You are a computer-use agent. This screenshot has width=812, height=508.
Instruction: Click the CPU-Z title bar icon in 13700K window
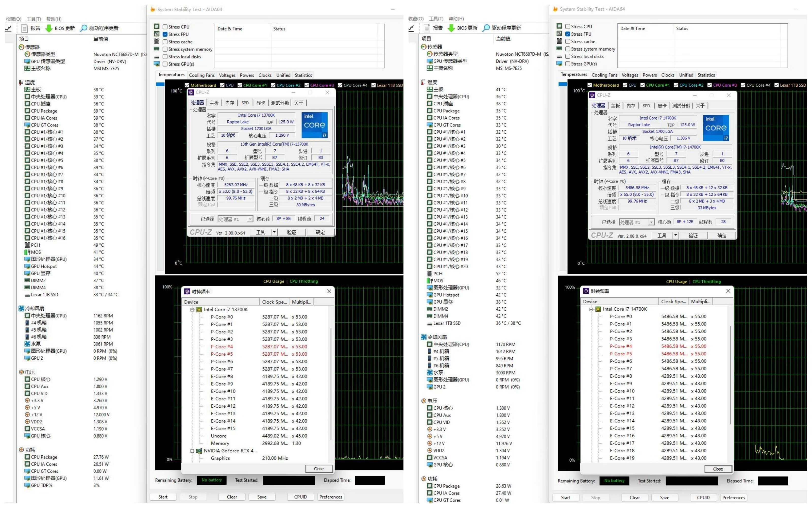click(x=191, y=92)
